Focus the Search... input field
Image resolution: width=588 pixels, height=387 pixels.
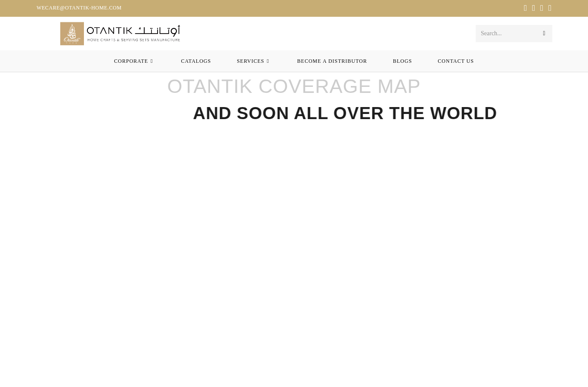pyautogui.click(x=508, y=34)
